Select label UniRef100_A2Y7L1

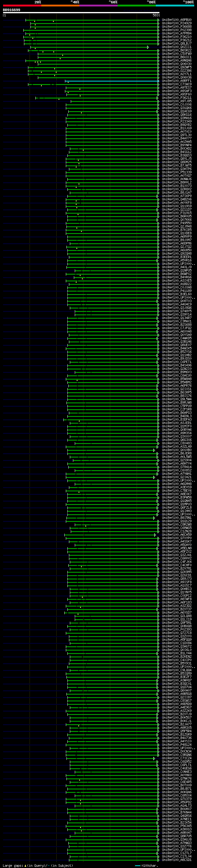tap(176, 74)
